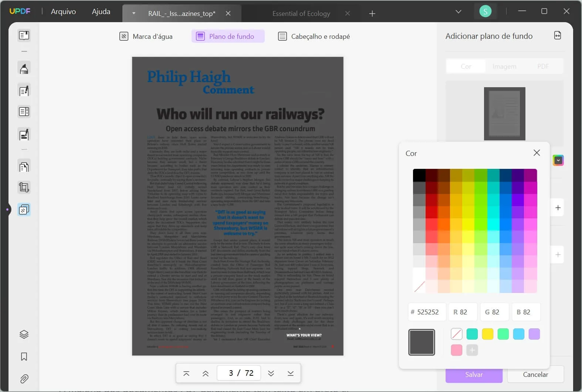
Task: Select the Plano de fundo tool
Action: 228,36
